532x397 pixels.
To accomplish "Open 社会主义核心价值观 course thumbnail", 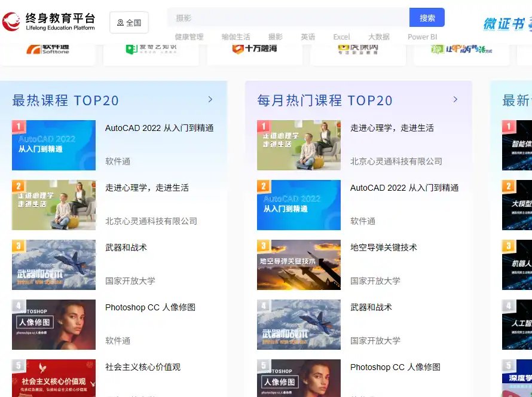I will coord(54,378).
